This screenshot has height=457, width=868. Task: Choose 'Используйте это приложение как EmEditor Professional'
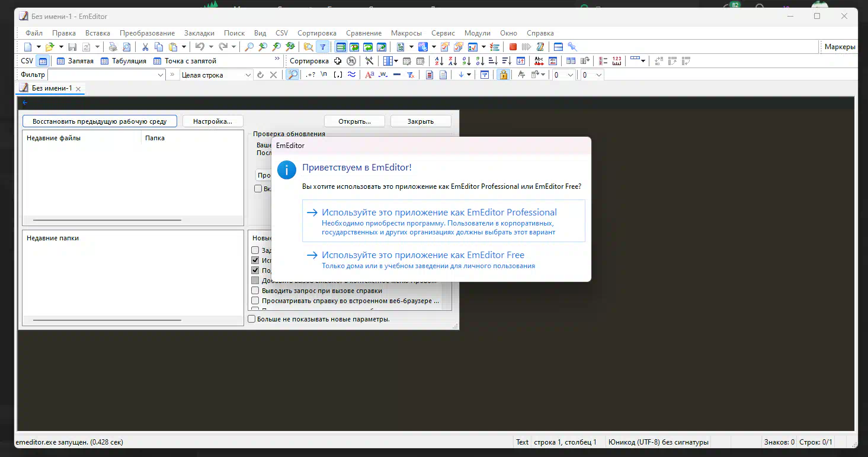pos(443,221)
